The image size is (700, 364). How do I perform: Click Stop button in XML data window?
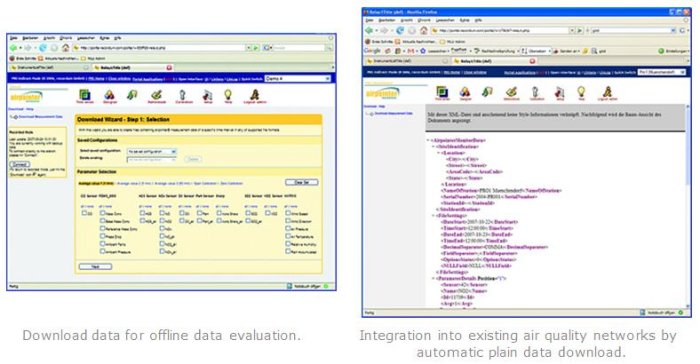coord(412,30)
